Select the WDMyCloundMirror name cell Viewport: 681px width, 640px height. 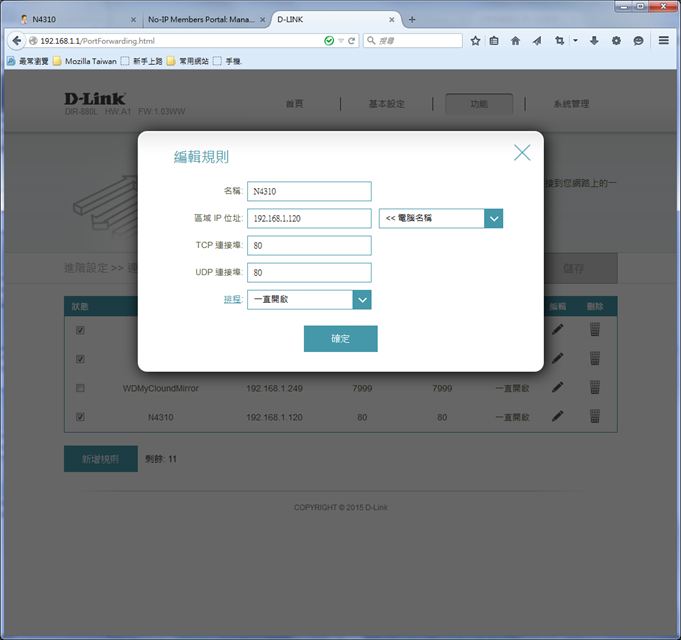click(x=161, y=388)
